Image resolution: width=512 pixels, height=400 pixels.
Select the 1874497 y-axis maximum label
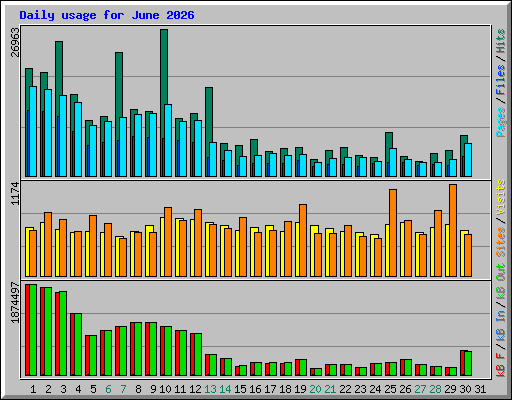(16, 303)
